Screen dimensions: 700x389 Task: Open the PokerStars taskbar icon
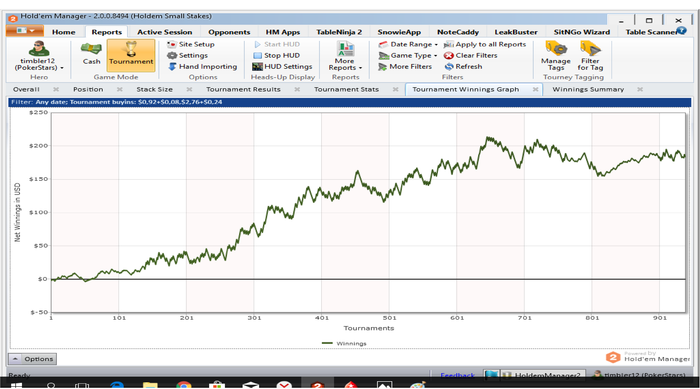[351, 385]
